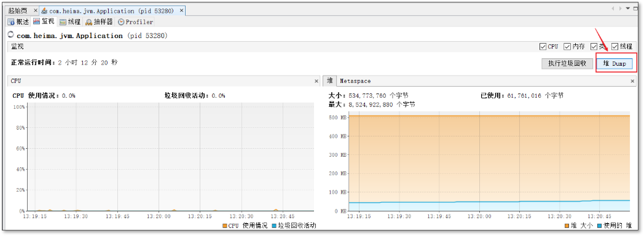Open the 抽样器 sampler tab icon
The height and width of the screenshot is (236, 644).
(x=88, y=22)
